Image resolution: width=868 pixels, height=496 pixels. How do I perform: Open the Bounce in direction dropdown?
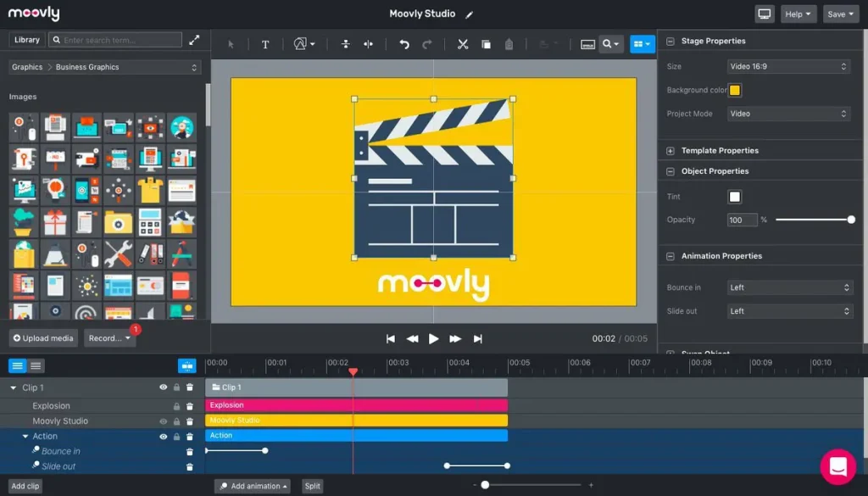coord(789,287)
